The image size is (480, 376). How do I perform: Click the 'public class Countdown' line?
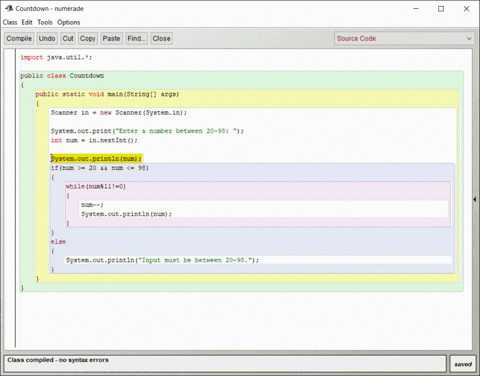point(62,76)
